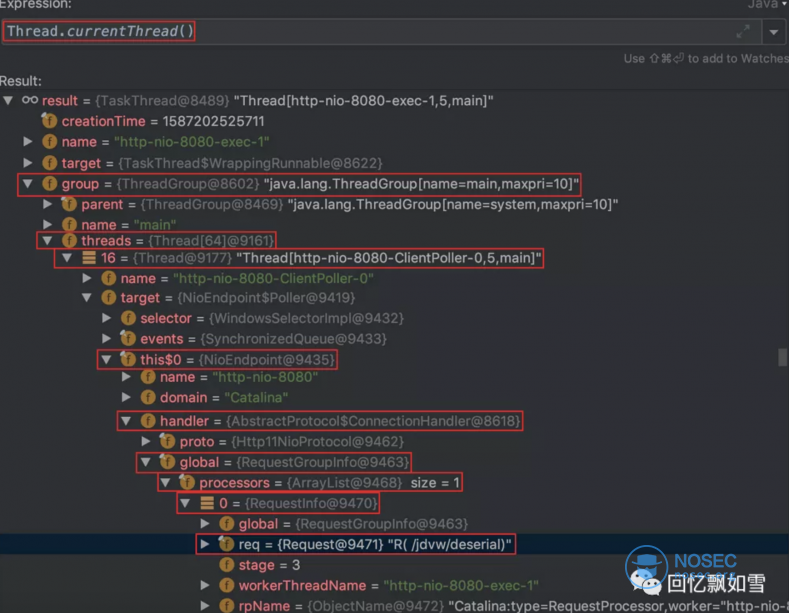Image resolution: width=789 pixels, height=613 pixels.
Task: Expand name "http-nio-8080-ClientPoller-0" node
Action: (x=87, y=278)
